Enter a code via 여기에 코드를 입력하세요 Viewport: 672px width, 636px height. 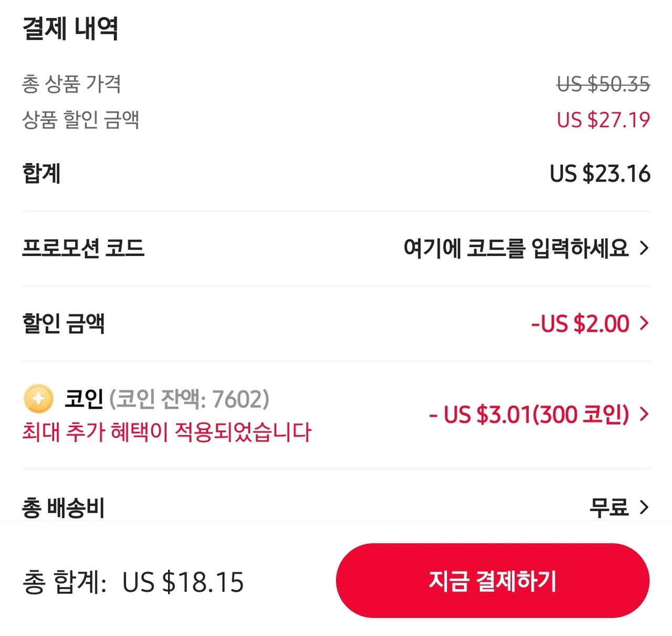tap(516, 248)
